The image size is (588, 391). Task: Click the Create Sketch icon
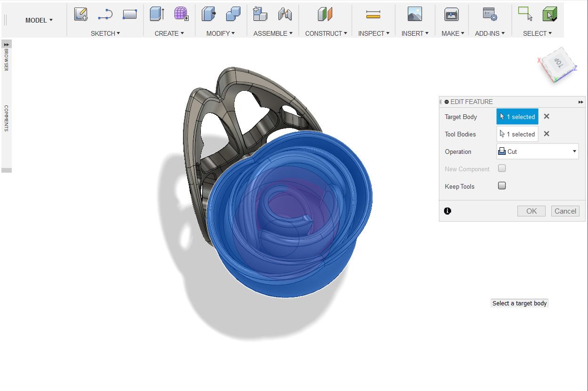pos(81,14)
